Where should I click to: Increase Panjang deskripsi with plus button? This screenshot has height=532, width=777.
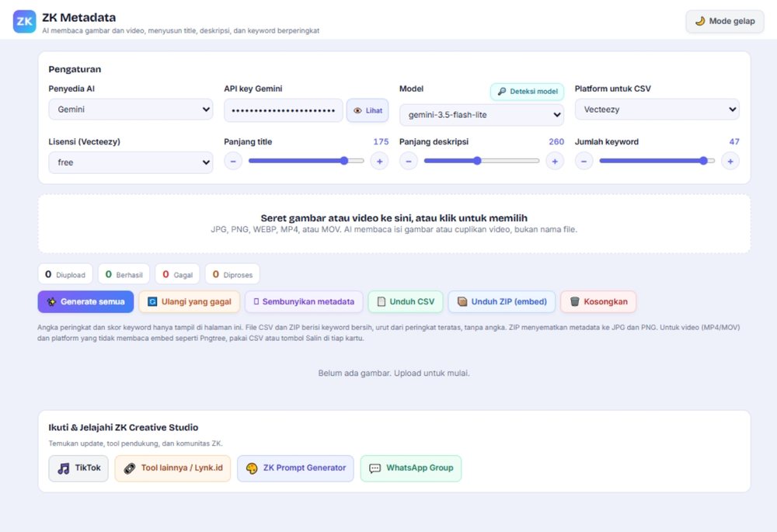coord(555,162)
